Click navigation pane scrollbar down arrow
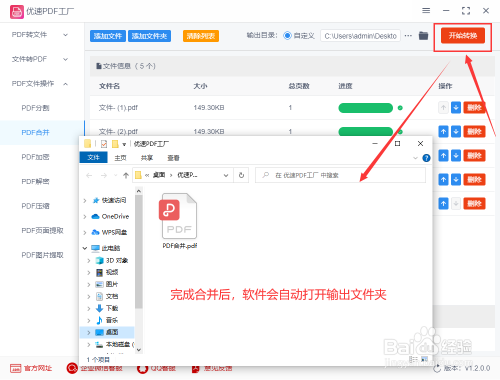Image resolution: width=500 pixels, height=380 pixels. click(x=139, y=350)
